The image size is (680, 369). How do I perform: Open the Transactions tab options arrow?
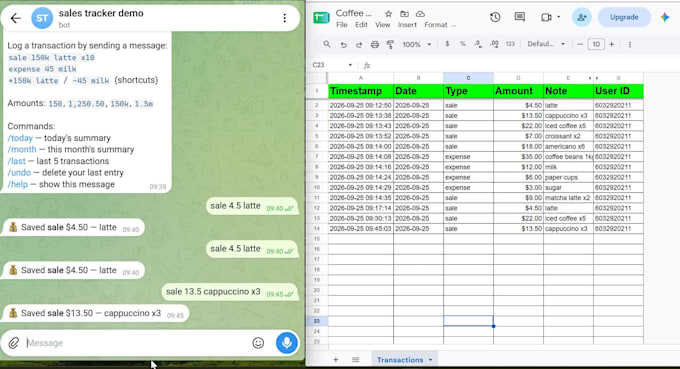[430, 360]
